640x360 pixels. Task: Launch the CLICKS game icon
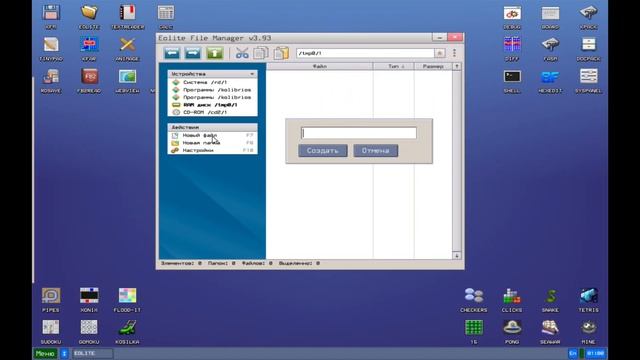512,300
